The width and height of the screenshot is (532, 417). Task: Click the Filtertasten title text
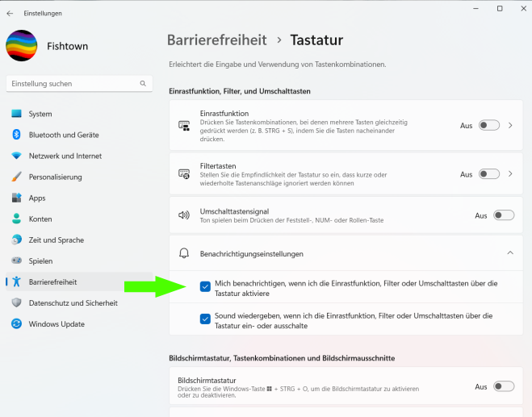[x=218, y=166]
